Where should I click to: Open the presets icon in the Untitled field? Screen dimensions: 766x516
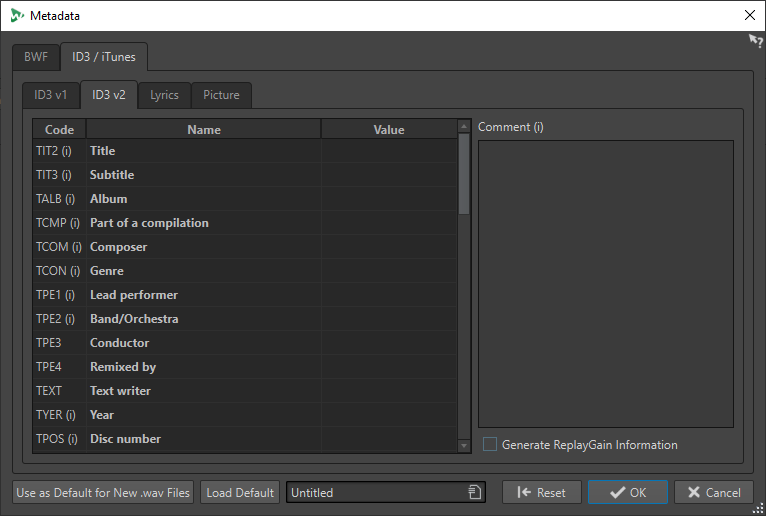coord(474,492)
